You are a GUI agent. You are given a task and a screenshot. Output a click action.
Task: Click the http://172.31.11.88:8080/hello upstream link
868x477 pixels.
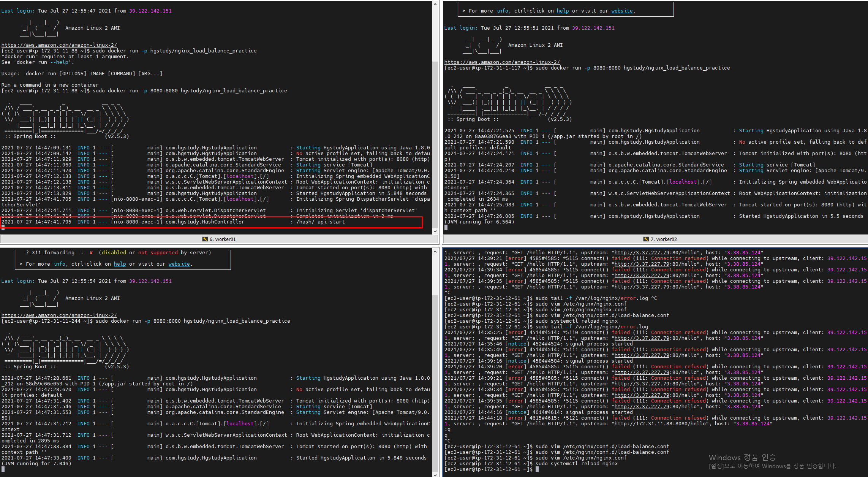(x=643, y=423)
